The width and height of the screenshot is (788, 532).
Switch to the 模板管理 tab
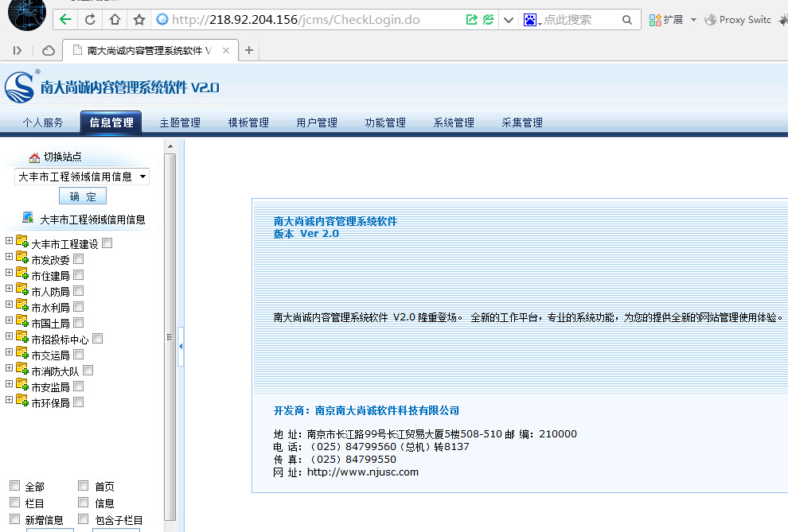pos(248,123)
